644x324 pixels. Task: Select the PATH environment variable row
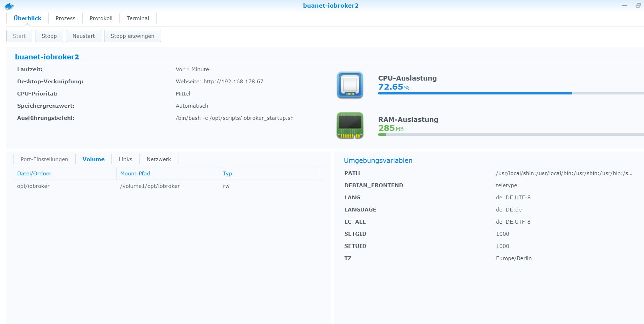[492, 173]
